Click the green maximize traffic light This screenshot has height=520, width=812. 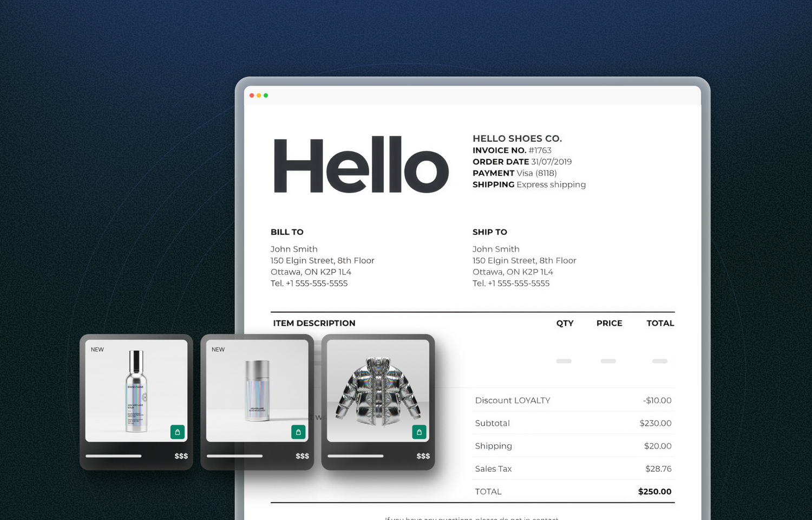(x=266, y=95)
